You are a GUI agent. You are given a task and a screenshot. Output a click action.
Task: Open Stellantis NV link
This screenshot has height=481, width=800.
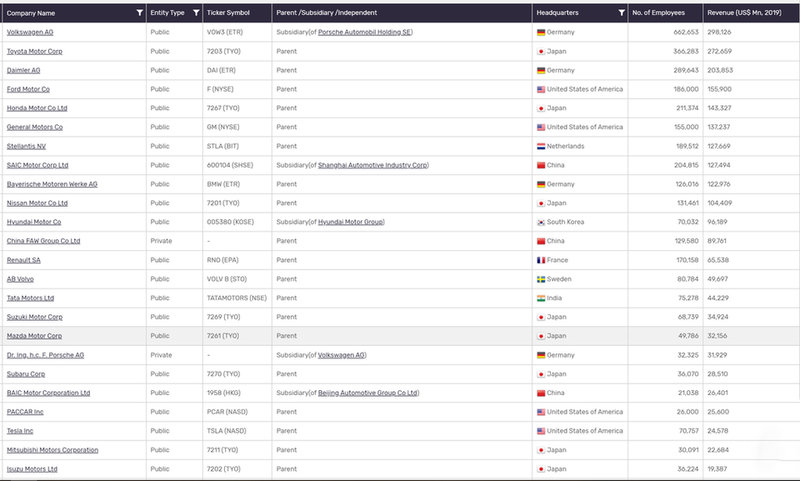tap(26, 146)
